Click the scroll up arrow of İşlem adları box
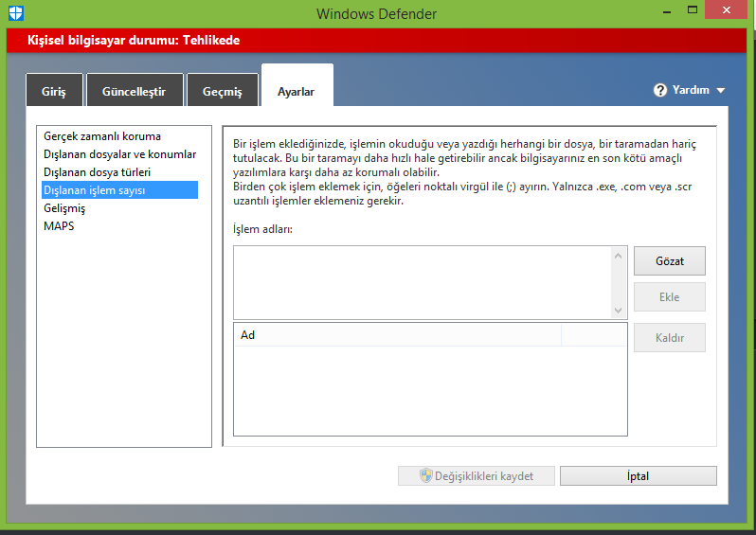The height and width of the screenshot is (535, 756). tap(618, 256)
